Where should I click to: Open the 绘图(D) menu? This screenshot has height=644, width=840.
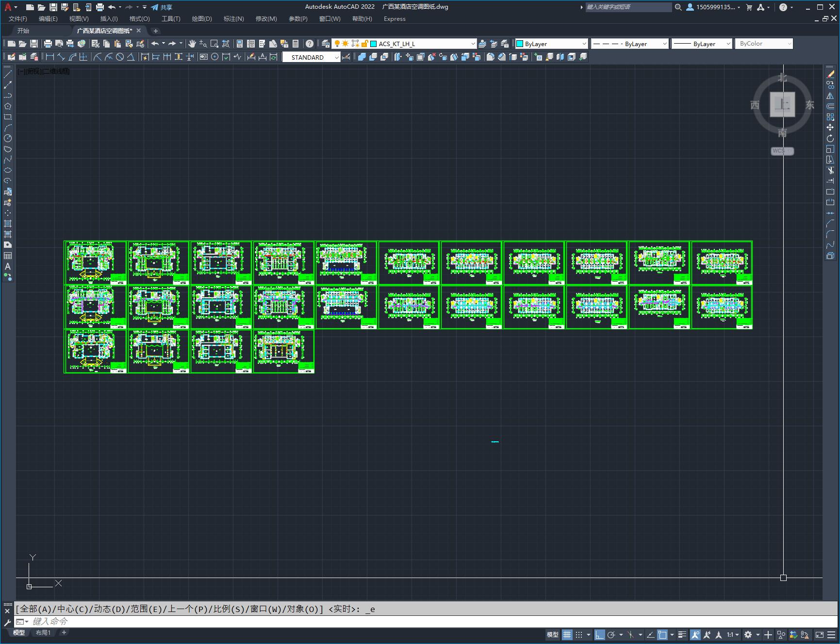tap(202, 19)
